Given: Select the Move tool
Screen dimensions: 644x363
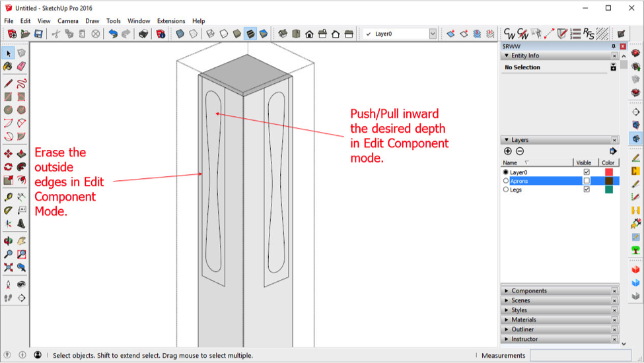Looking at the screenshot, I should [8, 154].
